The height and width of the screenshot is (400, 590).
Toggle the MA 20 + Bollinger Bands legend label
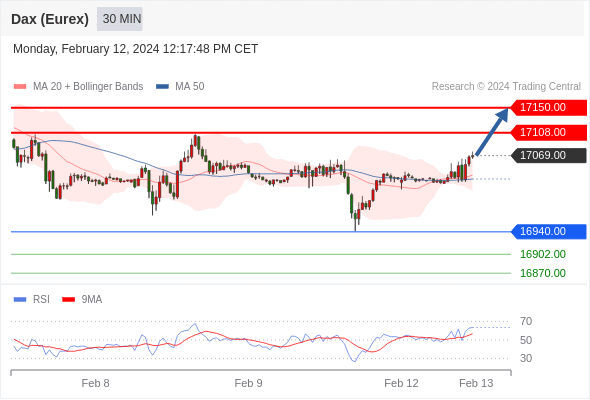tap(88, 87)
